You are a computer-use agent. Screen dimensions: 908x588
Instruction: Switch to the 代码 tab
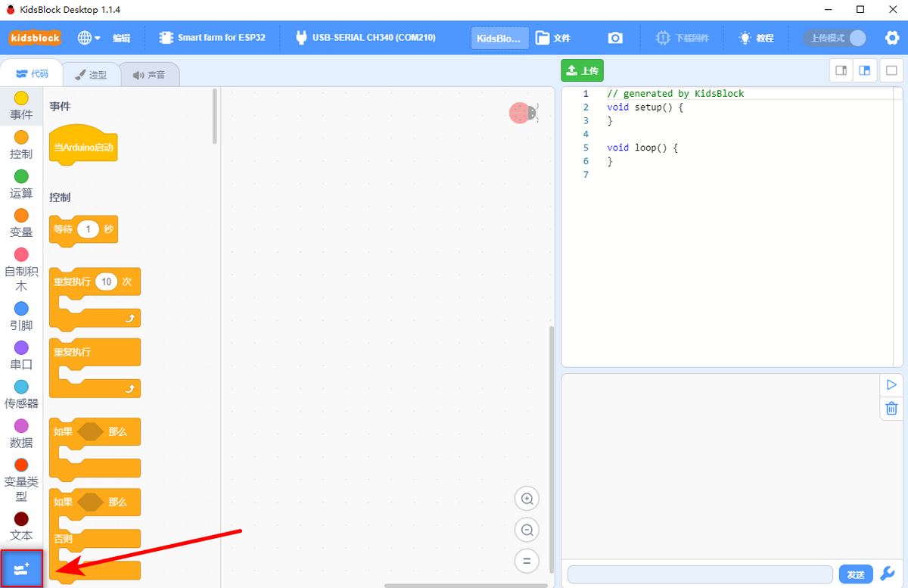pyautogui.click(x=32, y=74)
